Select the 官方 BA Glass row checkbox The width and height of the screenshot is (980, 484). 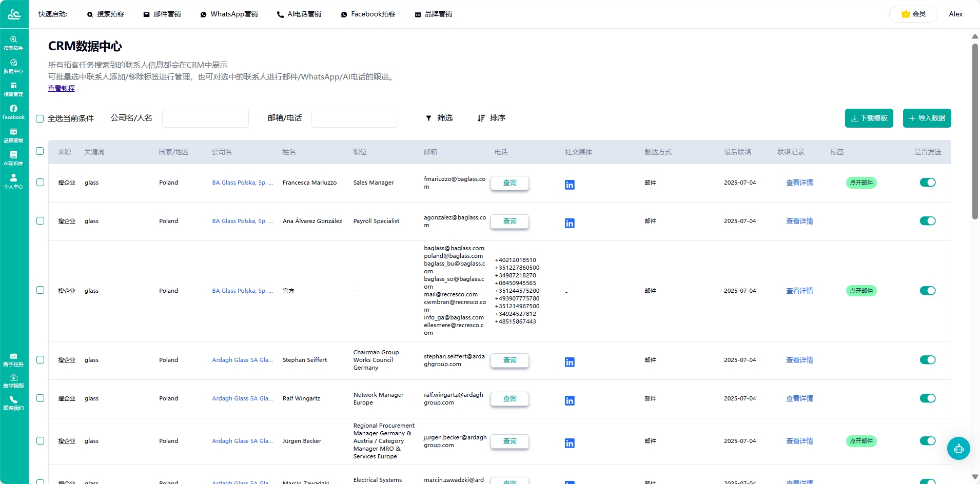pyautogui.click(x=40, y=290)
